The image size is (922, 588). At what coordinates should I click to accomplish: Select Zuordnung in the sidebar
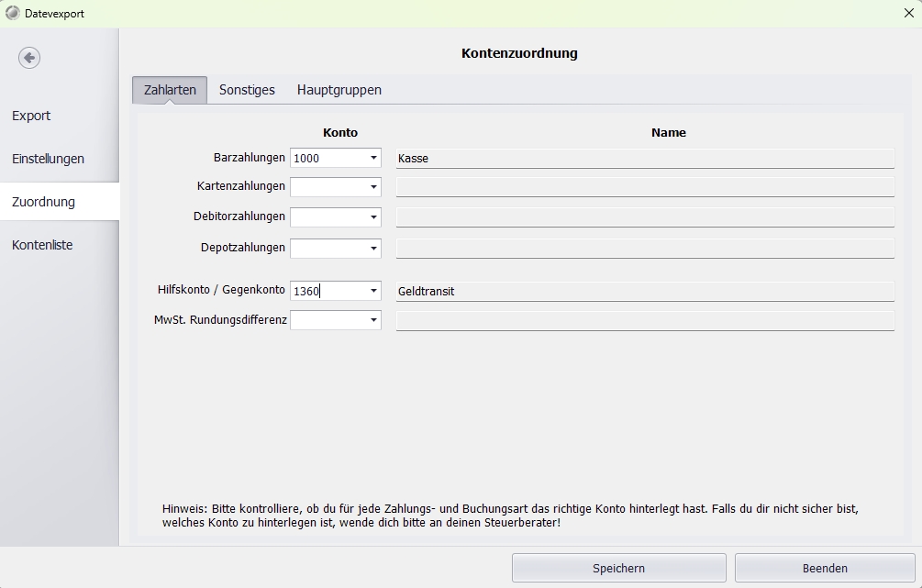pyautogui.click(x=43, y=202)
